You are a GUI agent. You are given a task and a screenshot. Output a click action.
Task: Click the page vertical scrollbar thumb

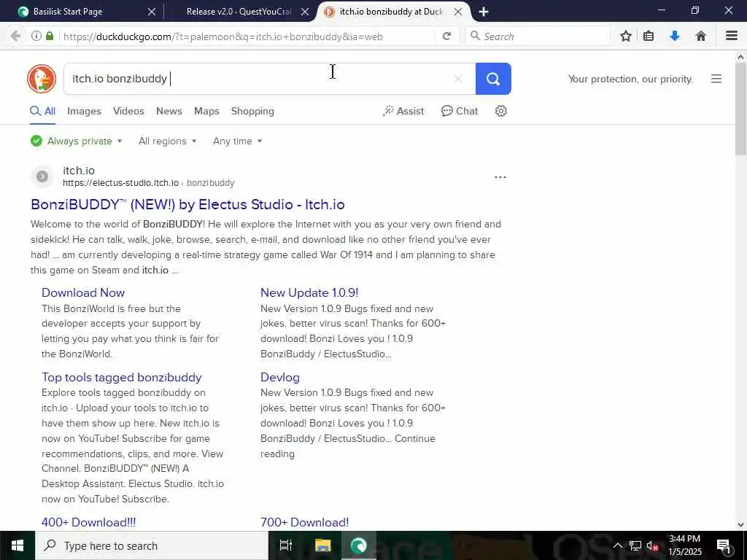pos(740,109)
